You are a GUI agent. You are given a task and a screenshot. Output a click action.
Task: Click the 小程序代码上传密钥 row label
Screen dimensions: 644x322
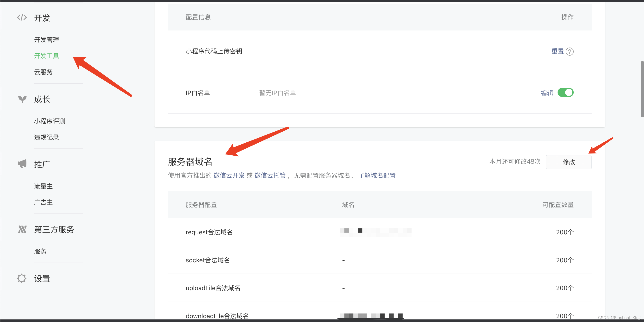(x=214, y=51)
